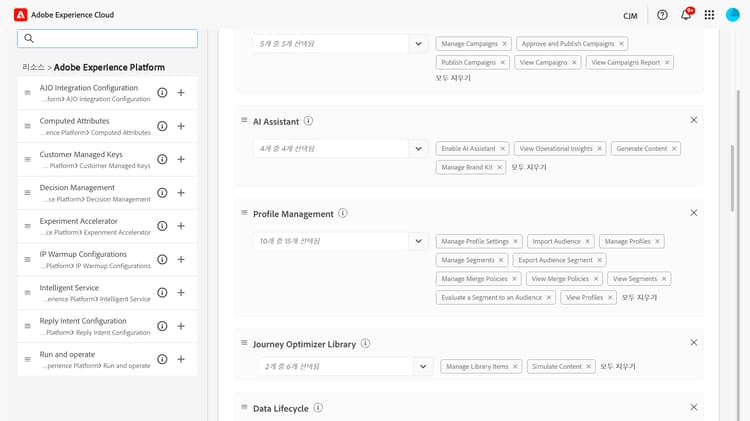The image size is (750, 421).
Task: Show info tooltip for AI Assistant
Action: click(309, 121)
